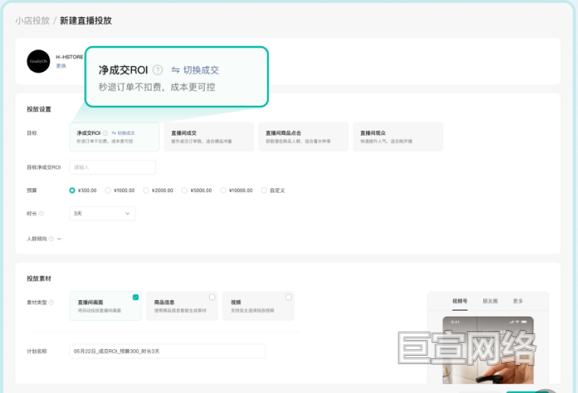The width and height of the screenshot is (578, 393).
Task: Uncheck the 直播间画面 material checkbox
Action: 136,297
